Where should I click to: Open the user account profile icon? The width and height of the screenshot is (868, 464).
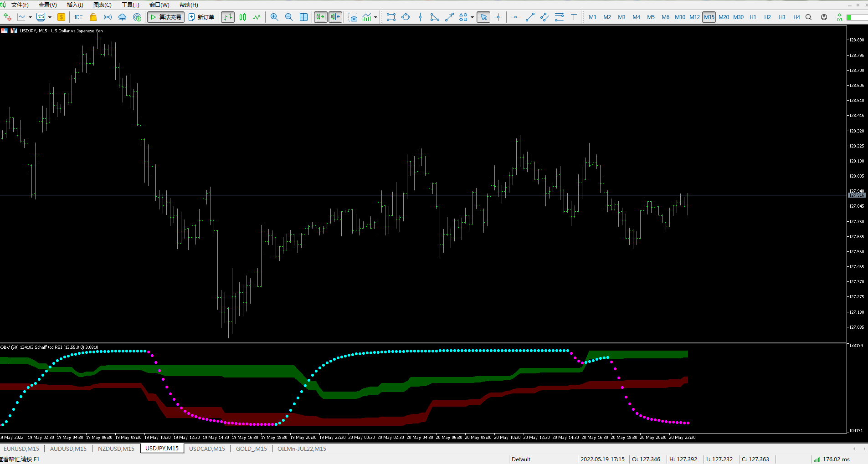point(824,17)
